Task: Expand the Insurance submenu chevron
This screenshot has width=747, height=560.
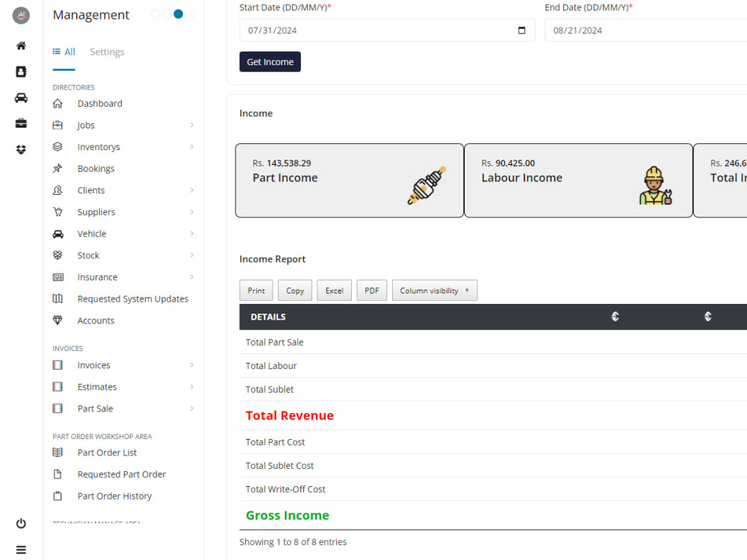Action: pyautogui.click(x=192, y=277)
